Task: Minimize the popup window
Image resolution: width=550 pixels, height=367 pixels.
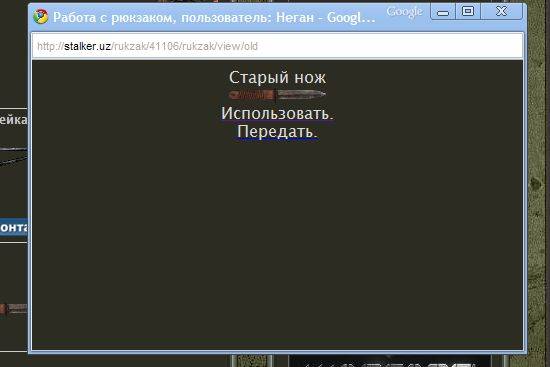Action: (443, 12)
